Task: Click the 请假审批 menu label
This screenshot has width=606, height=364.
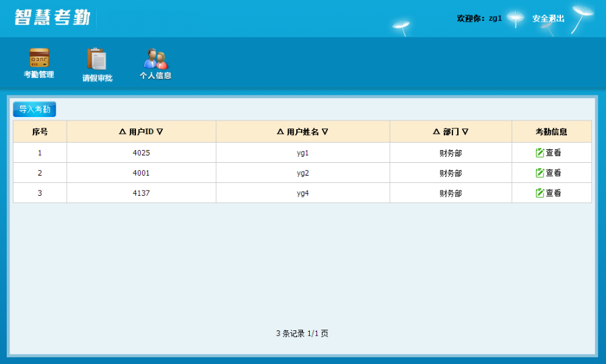Action: [97, 78]
